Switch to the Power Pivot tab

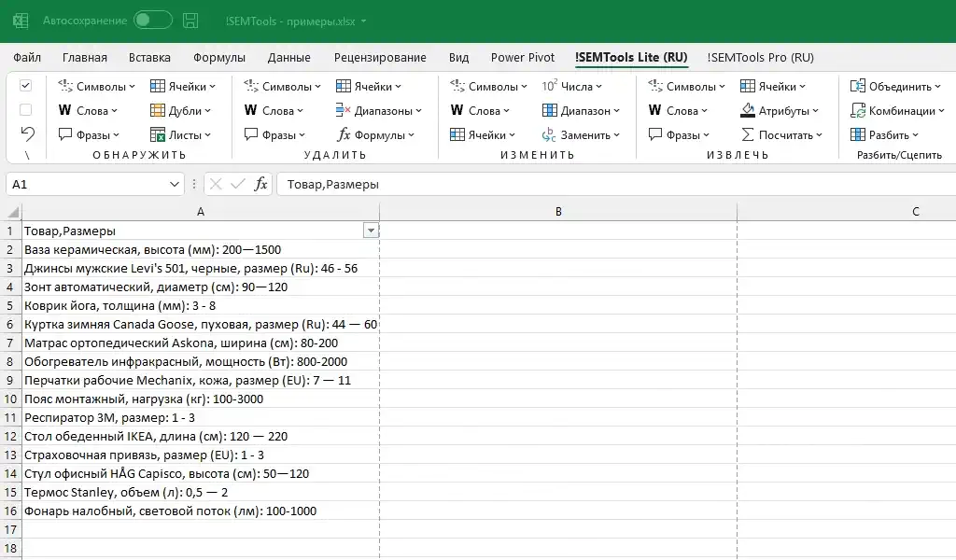coord(523,57)
